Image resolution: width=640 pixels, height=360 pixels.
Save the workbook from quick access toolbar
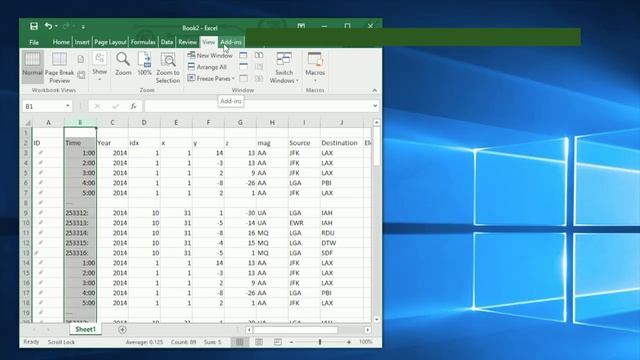coord(34,27)
